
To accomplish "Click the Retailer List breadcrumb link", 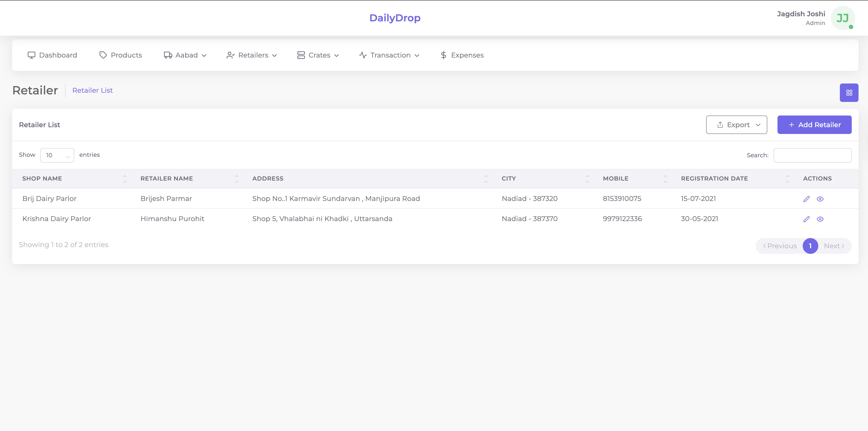I will pos(92,90).
